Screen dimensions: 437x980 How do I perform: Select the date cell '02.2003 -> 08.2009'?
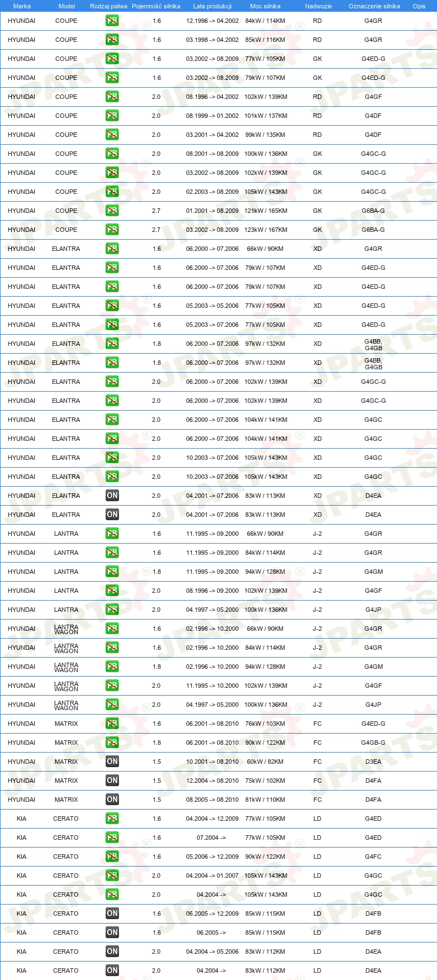212,192
